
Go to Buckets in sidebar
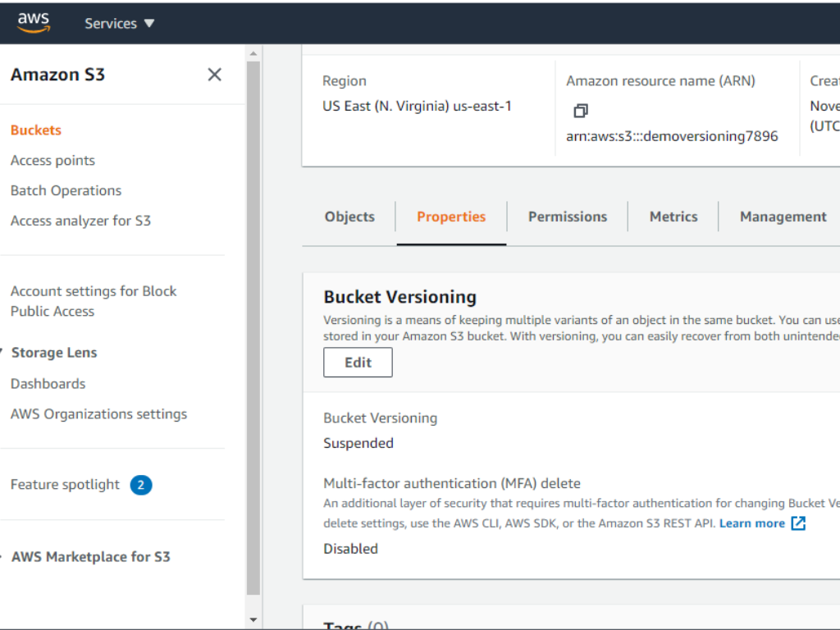(x=36, y=130)
